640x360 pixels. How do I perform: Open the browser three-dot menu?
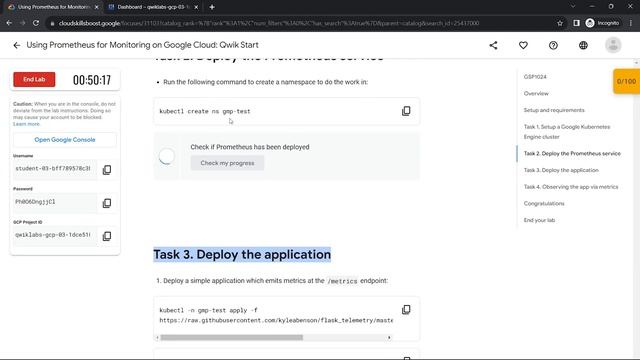click(x=631, y=23)
